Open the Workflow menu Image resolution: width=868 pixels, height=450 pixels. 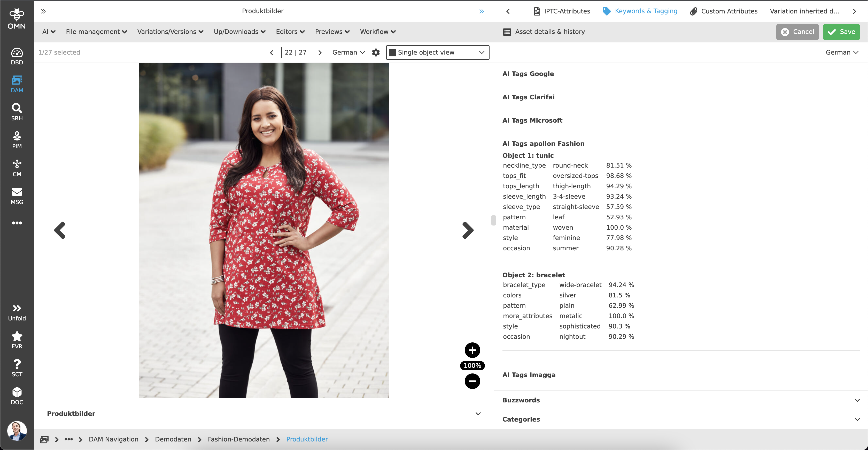click(377, 31)
